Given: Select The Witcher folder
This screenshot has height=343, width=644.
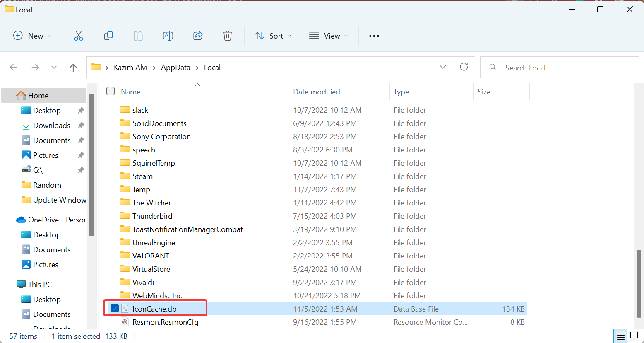Looking at the screenshot, I should click(x=151, y=203).
